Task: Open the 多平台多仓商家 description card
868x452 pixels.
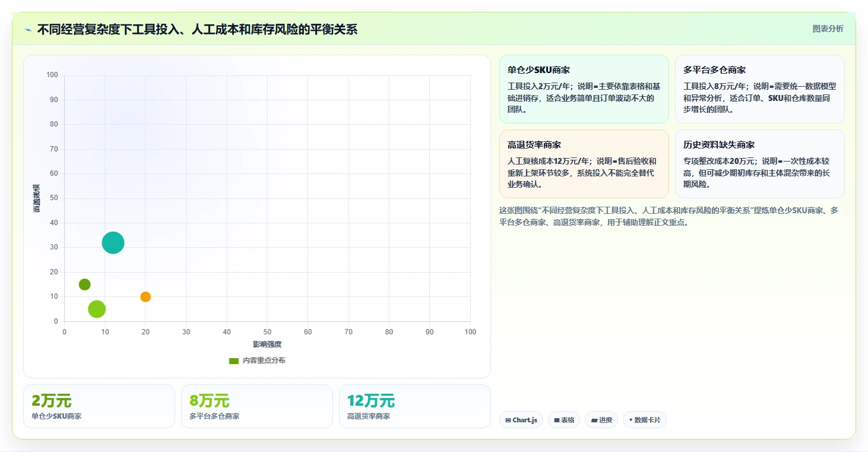Action: tap(760, 89)
